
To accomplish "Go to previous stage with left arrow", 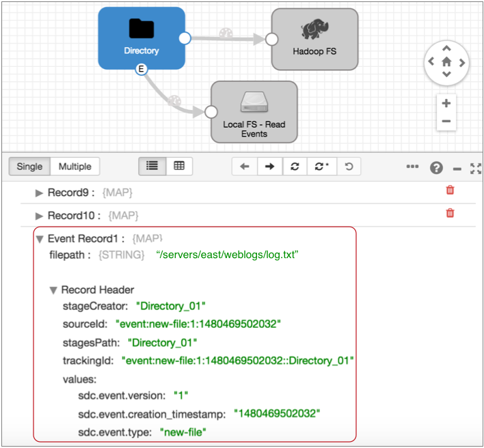I will coord(244,167).
